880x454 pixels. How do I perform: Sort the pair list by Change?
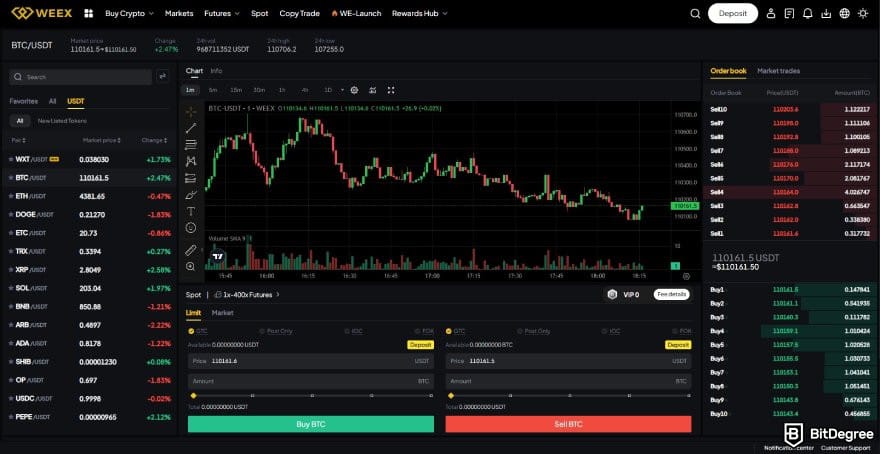154,140
